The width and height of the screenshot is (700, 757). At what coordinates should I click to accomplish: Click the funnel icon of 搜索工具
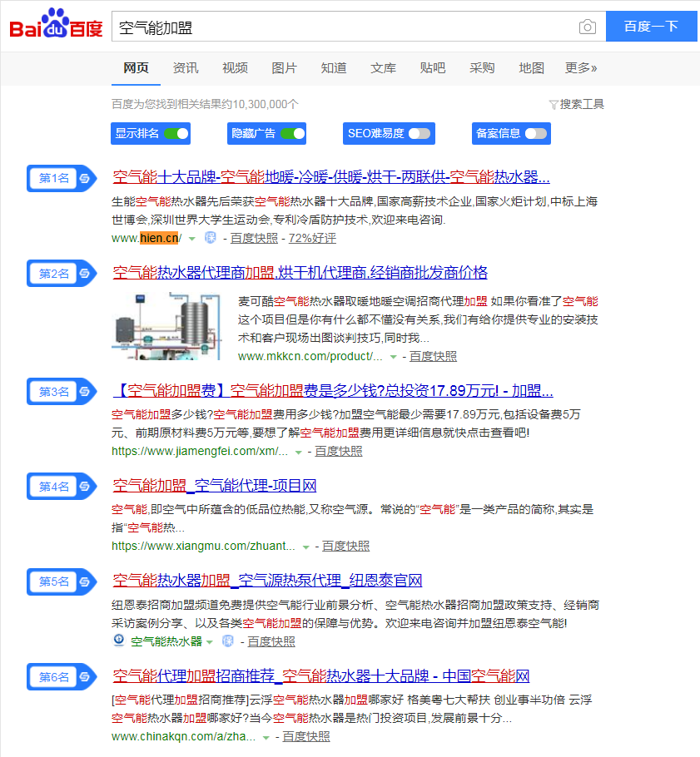[554, 105]
